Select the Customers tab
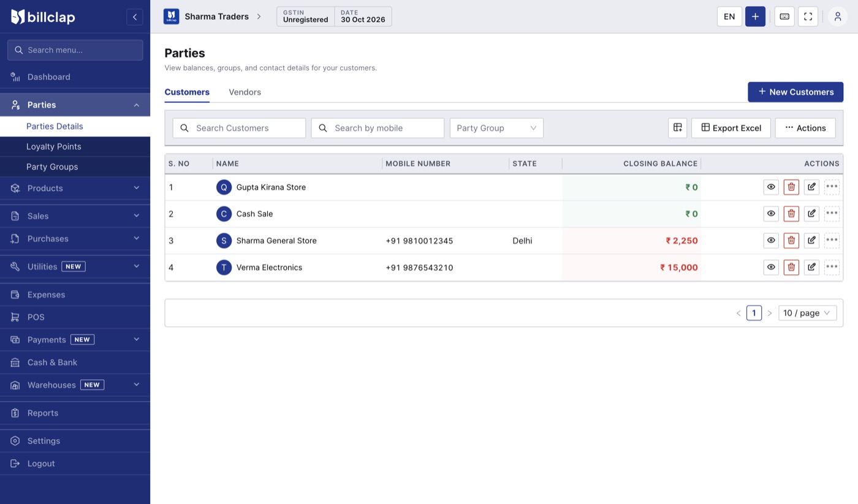The width and height of the screenshot is (858, 504). [187, 92]
